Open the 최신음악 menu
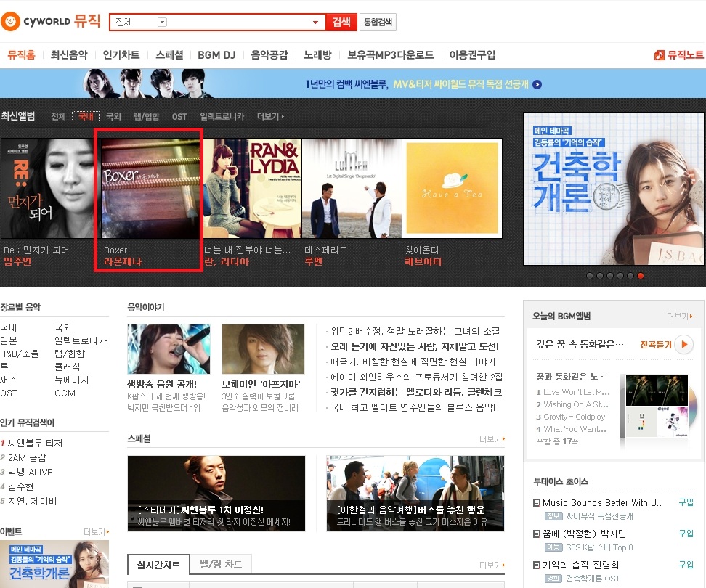Image resolution: width=706 pixels, height=588 pixels. click(69, 55)
